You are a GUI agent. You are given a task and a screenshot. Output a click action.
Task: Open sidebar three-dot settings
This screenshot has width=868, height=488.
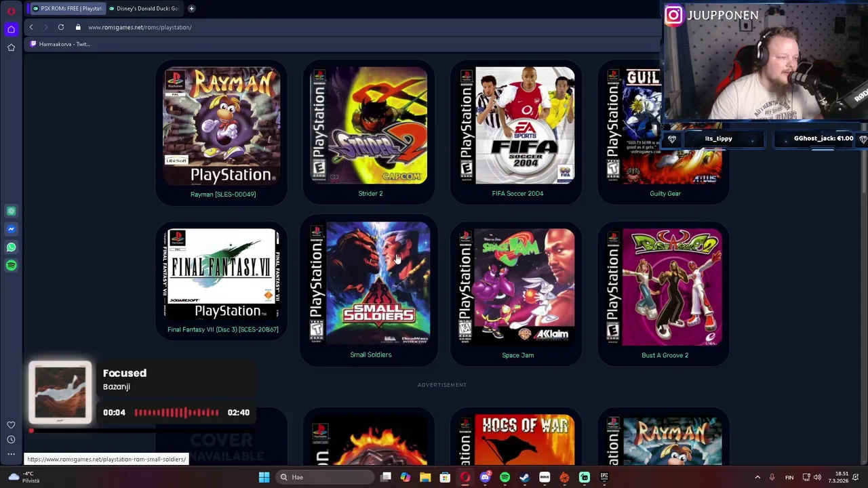pos(11,454)
